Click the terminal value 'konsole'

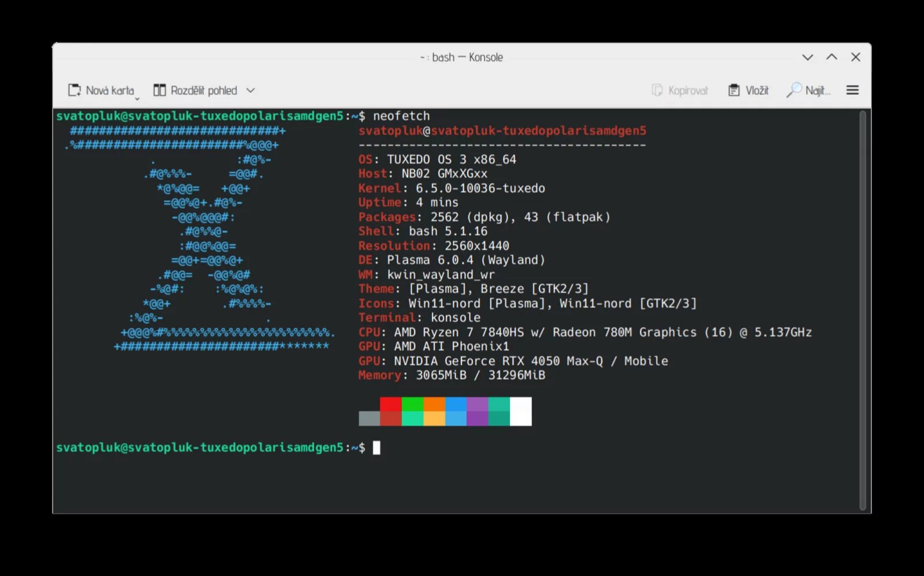[x=456, y=318]
